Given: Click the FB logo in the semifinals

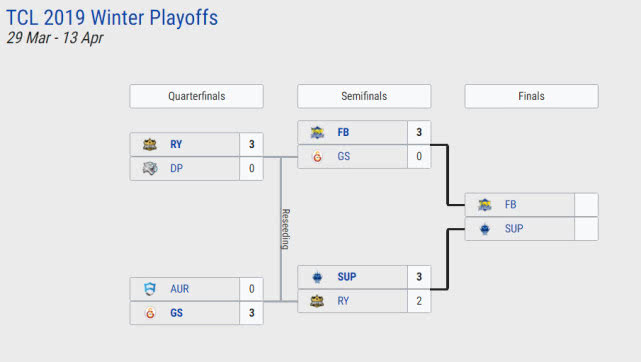Looking at the screenshot, I should 317,132.
